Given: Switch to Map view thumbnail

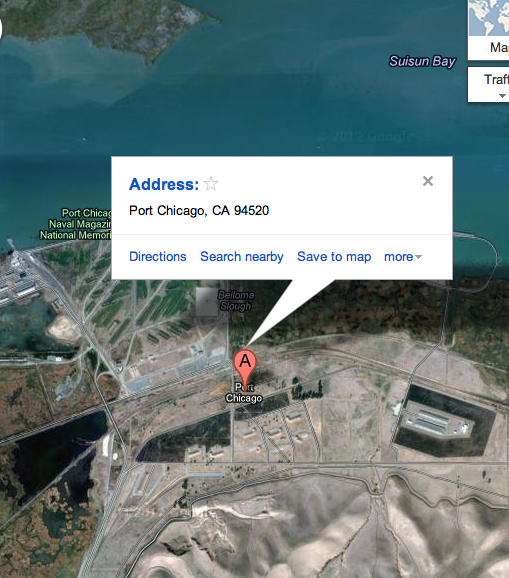Looking at the screenshot, I should [488, 29].
